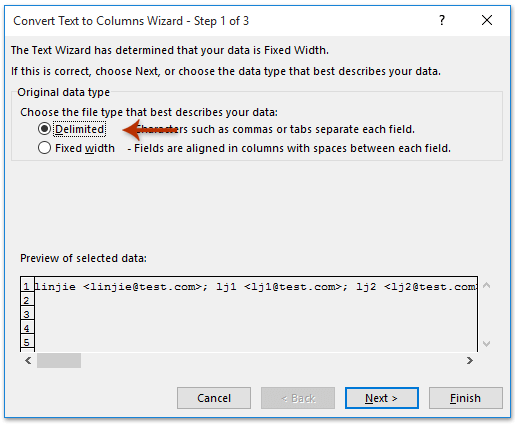Screen dimensions: 515x424
Task: Click the Next button
Action: pos(382,398)
